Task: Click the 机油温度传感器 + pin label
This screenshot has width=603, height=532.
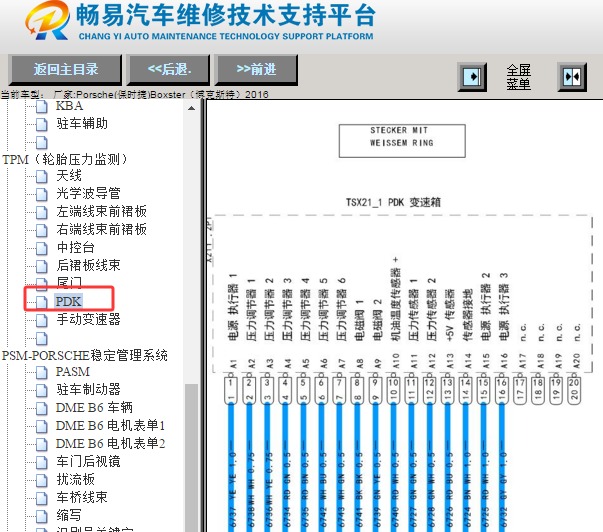Action: [396, 299]
